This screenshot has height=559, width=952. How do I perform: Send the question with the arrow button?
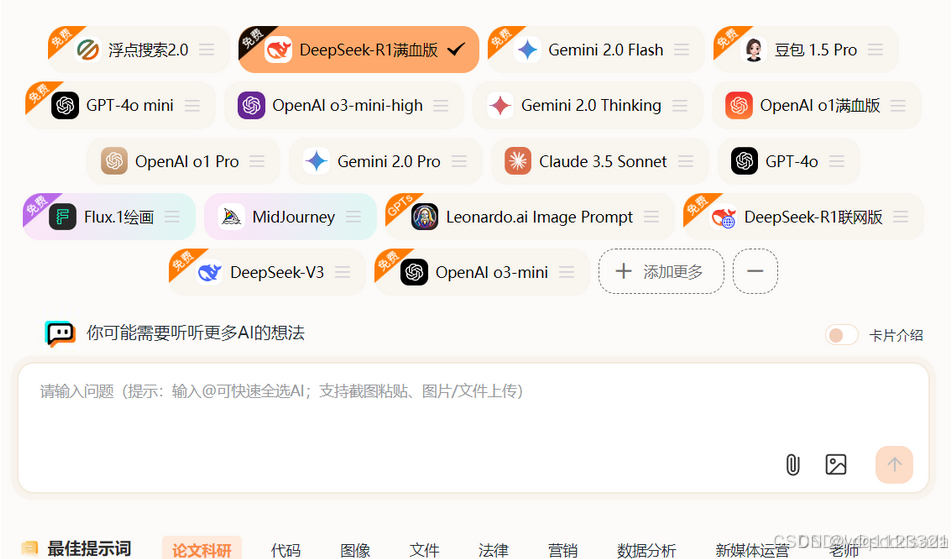pos(894,465)
